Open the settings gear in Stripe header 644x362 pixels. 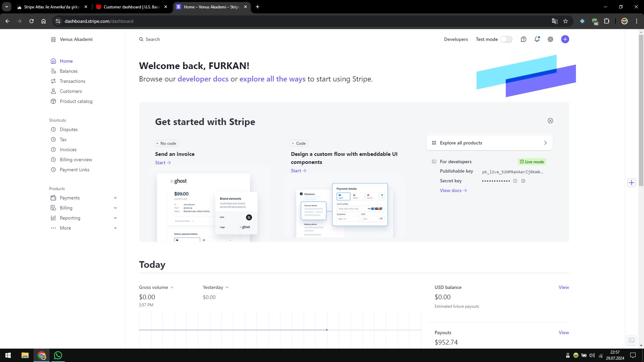click(550, 39)
